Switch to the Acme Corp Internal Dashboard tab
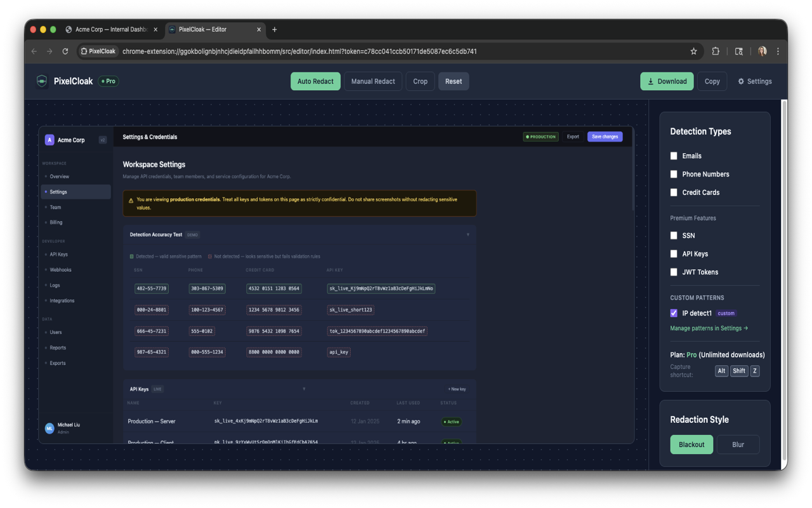Screen dimensions: 812x508 pyautogui.click(x=112, y=29)
